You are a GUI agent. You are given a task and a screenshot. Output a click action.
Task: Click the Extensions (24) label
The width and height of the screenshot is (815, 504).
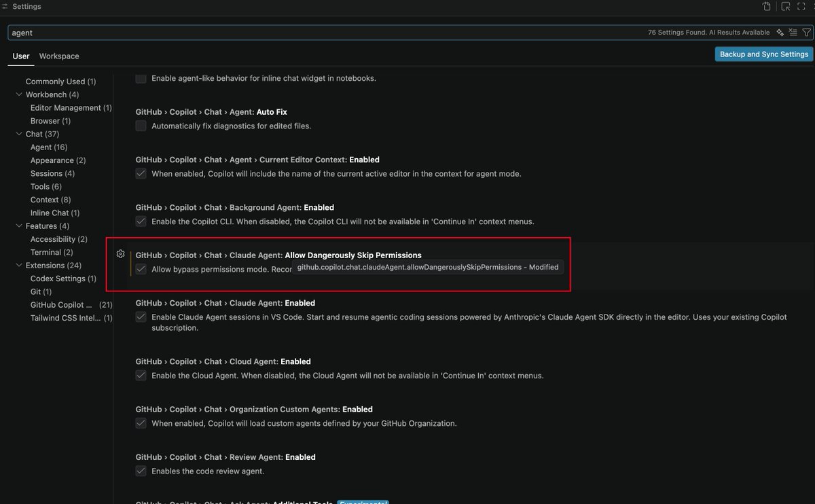point(54,265)
